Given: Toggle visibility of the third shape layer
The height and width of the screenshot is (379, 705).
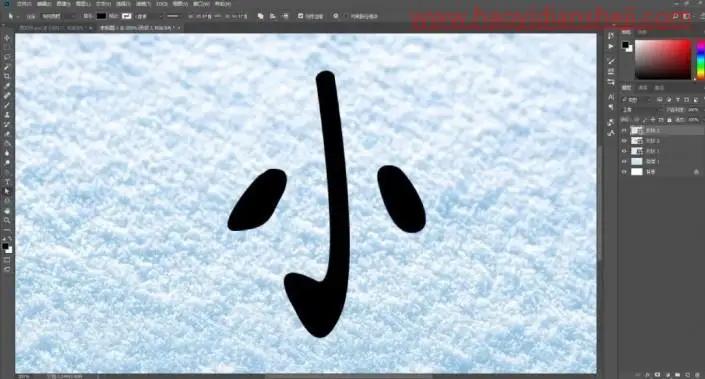Looking at the screenshot, I should pos(624,151).
